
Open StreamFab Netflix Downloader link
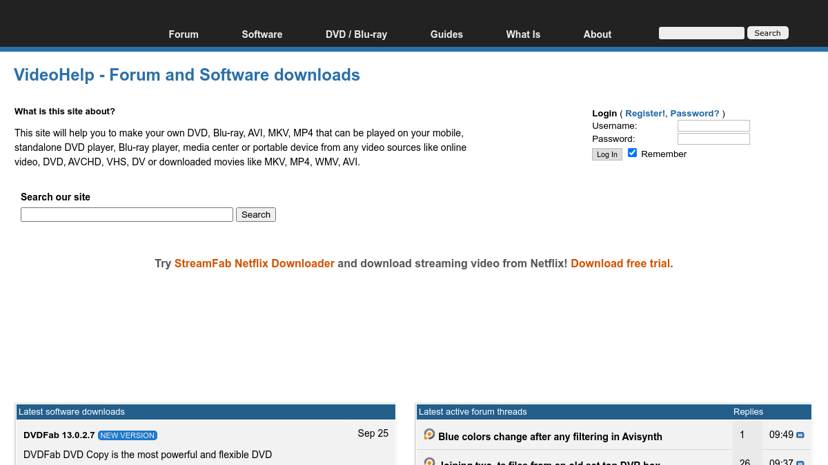pos(254,263)
